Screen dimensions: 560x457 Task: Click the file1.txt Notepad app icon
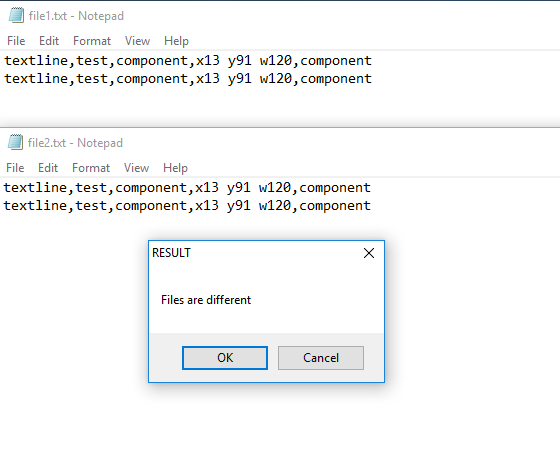point(16,16)
